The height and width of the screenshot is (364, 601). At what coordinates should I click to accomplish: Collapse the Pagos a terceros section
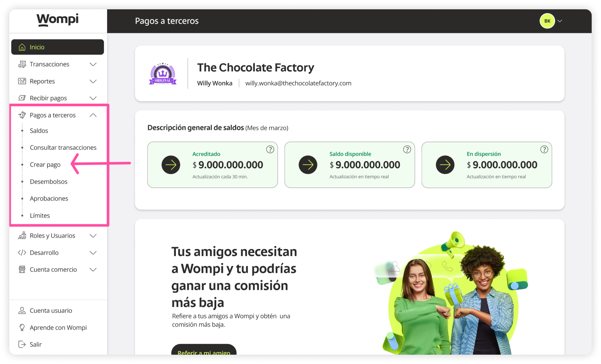tap(93, 115)
